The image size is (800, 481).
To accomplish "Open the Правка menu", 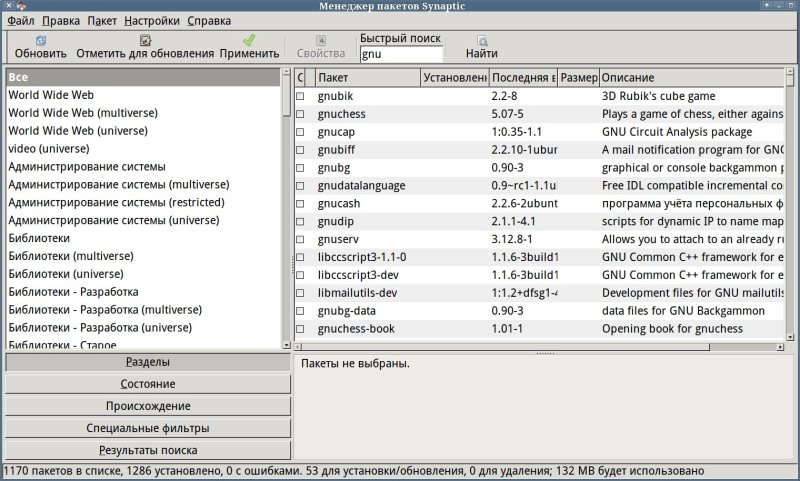I will click(61, 21).
